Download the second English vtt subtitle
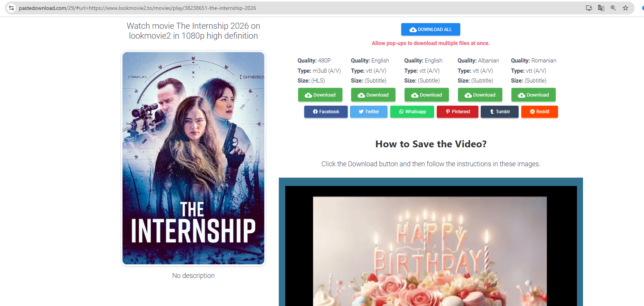Image resolution: width=644 pixels, height=306 pixels. [427, 95]
